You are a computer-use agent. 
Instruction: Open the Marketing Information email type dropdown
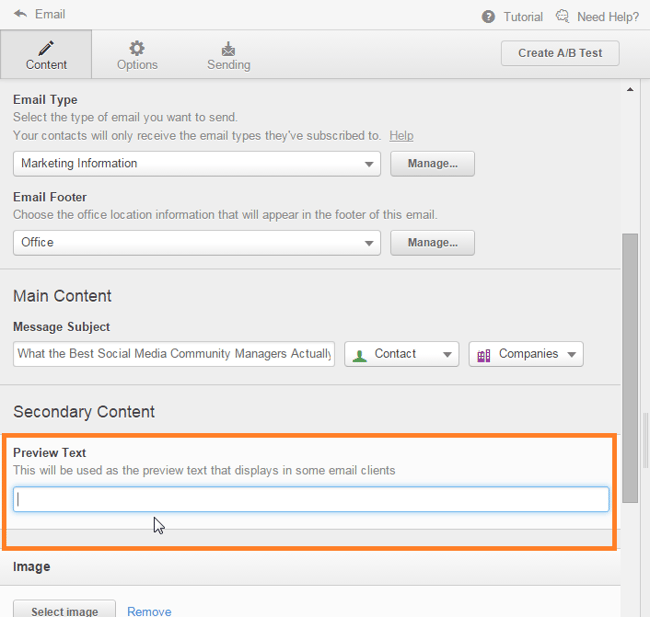coord(369,163)
